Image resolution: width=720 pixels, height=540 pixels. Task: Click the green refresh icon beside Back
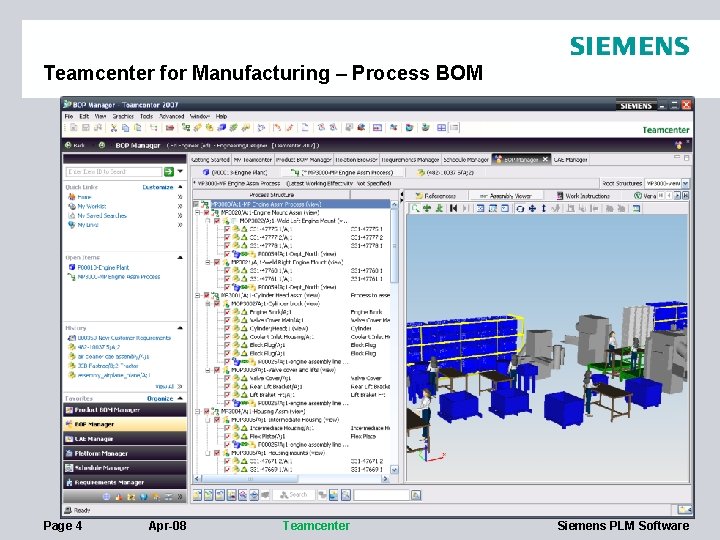pyautogui.click(x=102, y=145)
